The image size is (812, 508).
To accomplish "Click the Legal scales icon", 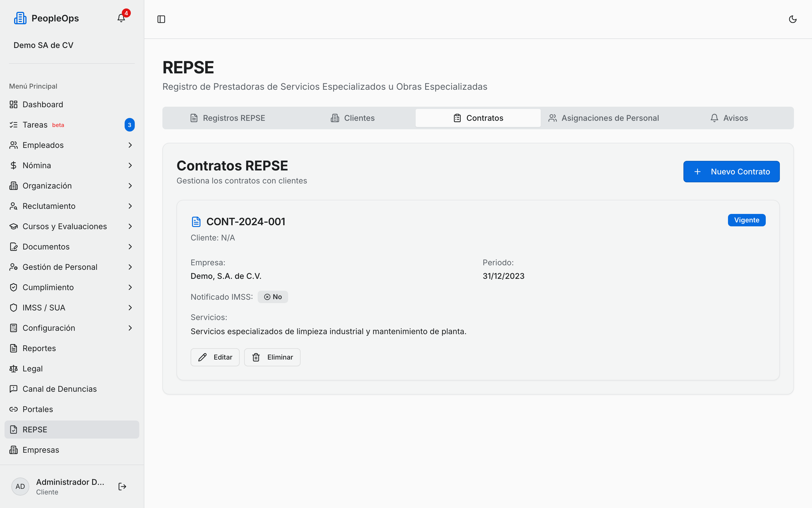I will coord(14,369).
